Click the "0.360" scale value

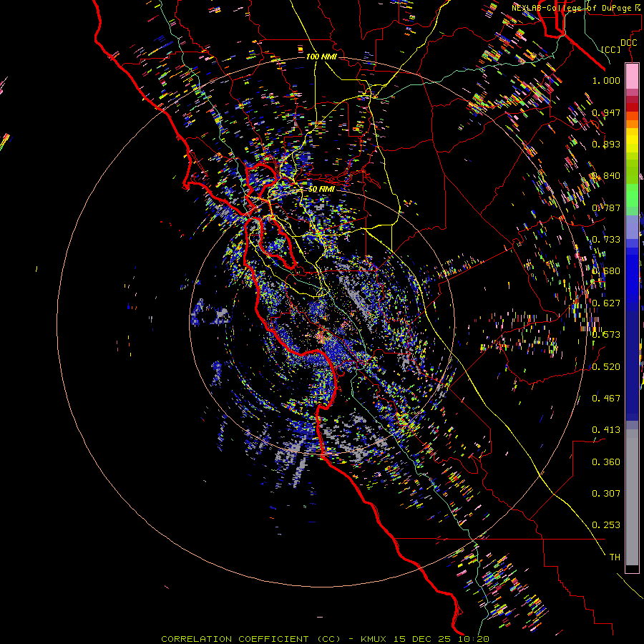(x=606, y=462)
